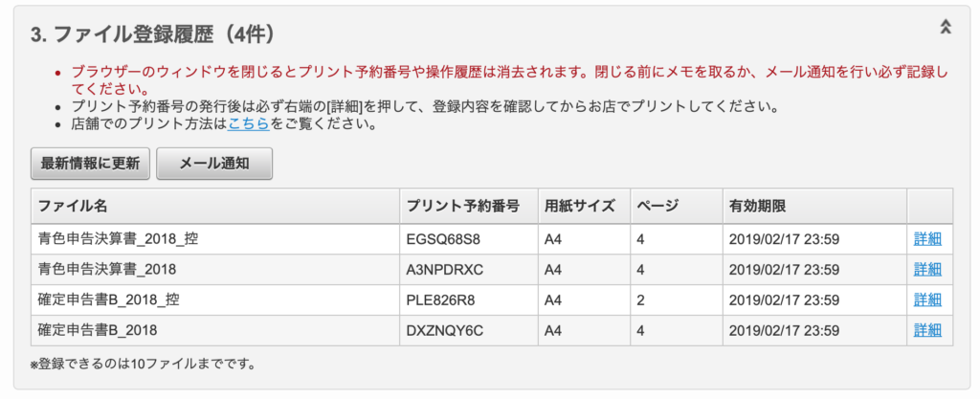Click the 最新情報に更新 button
The image size is (980, 399).
(90, 163)
